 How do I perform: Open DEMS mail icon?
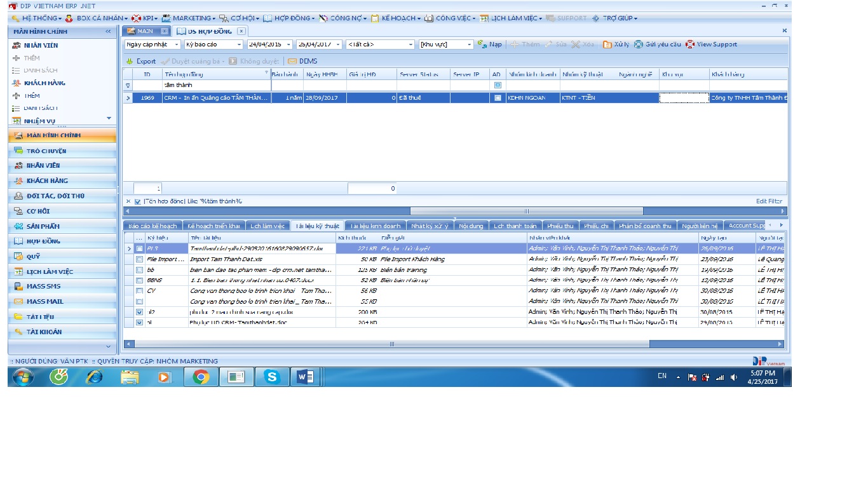tap(292, 62)
